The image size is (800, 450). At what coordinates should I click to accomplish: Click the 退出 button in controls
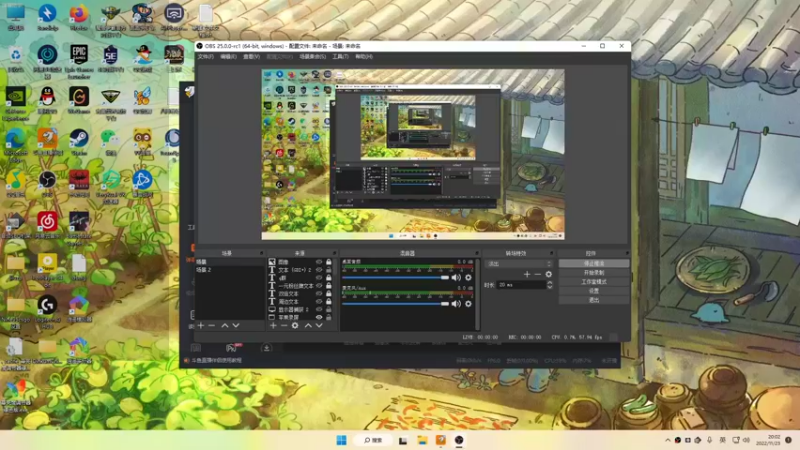594,300
